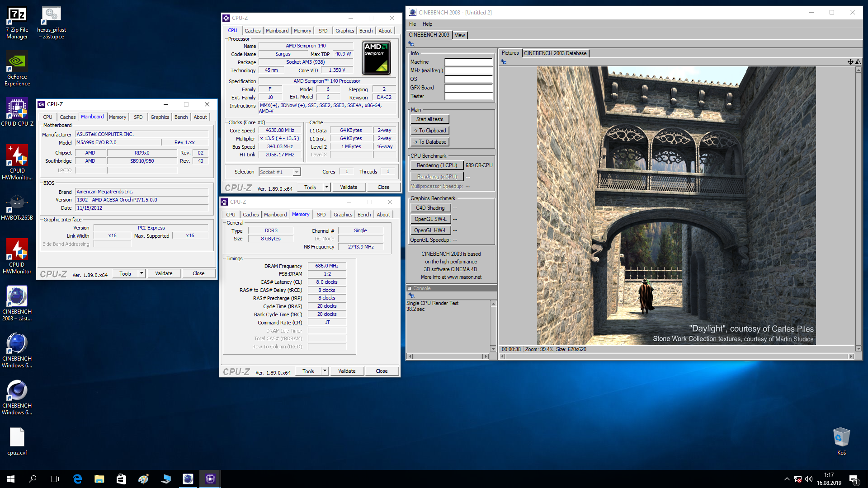Open Windows Start menu
This screenshot has width=868, height=488.
point(11,479)
